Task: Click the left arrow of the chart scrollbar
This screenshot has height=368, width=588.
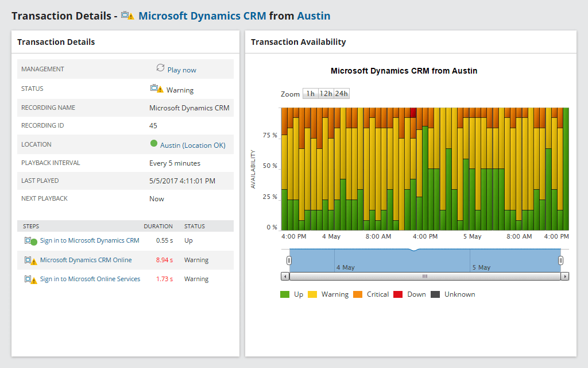Action: click(285, 276)
